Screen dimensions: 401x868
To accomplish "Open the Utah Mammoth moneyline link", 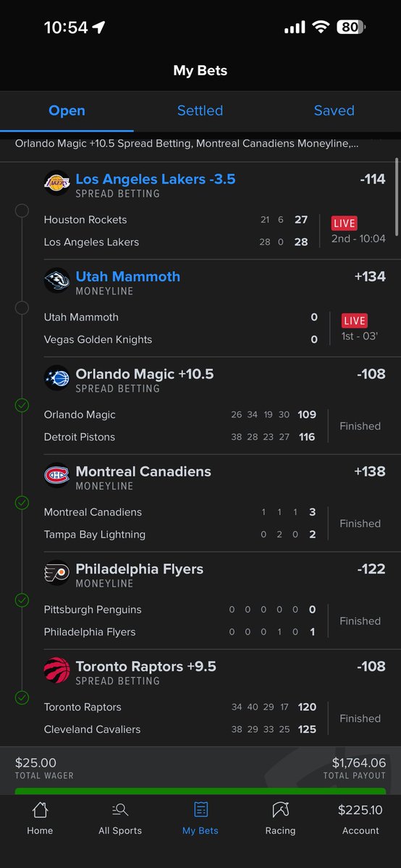I will (128, 277).
